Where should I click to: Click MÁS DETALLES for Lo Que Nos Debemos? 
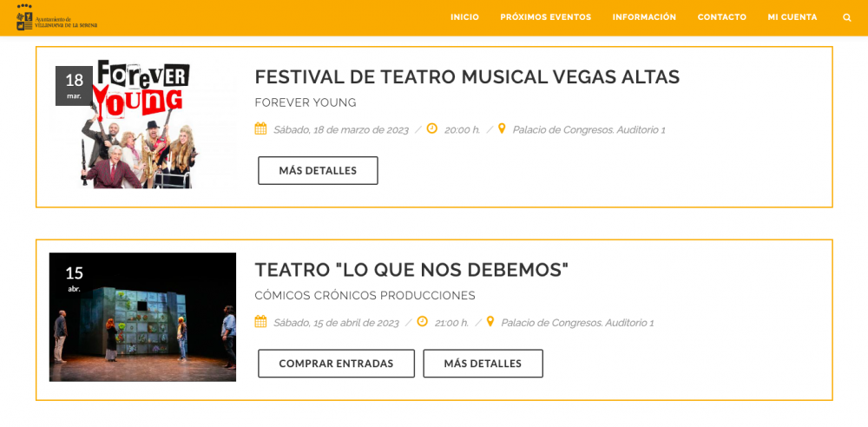(x=483, y=364)
